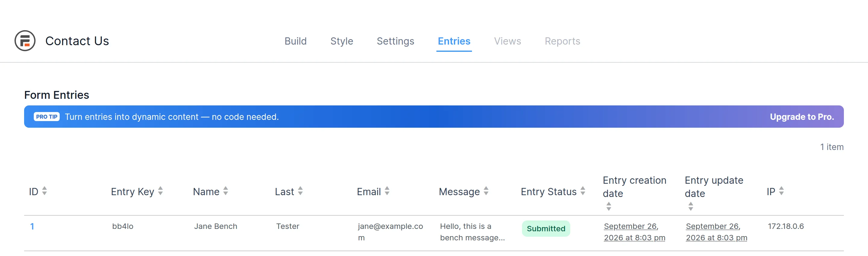Click the Upgrade to Pro link
Image resolution: width=868 pixels, height=256 pixels.
point(802,117)
